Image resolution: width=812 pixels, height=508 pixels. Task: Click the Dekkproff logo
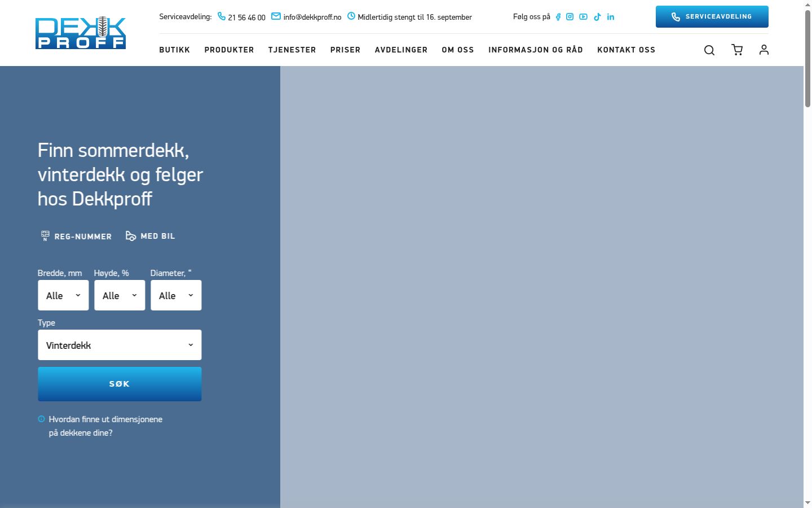point(81,33)
